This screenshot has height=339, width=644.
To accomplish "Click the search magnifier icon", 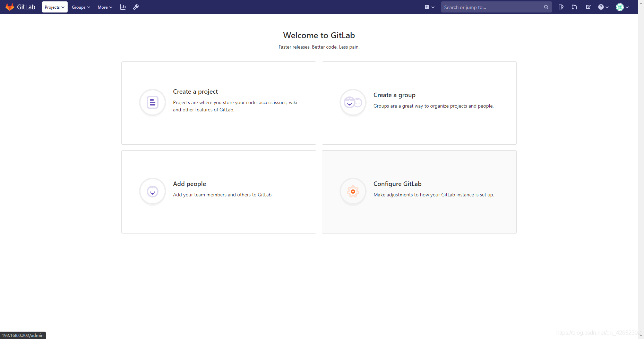I will pos(546,7).
